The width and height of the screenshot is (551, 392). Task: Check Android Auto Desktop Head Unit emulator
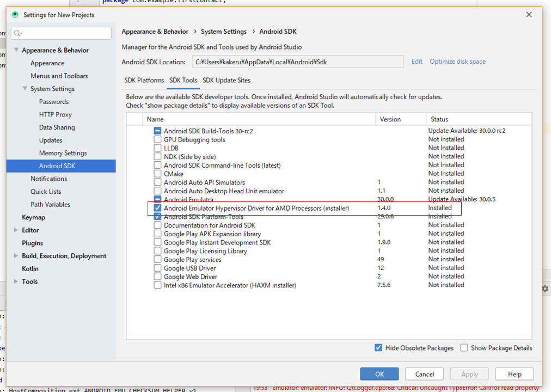coord(157,191)
